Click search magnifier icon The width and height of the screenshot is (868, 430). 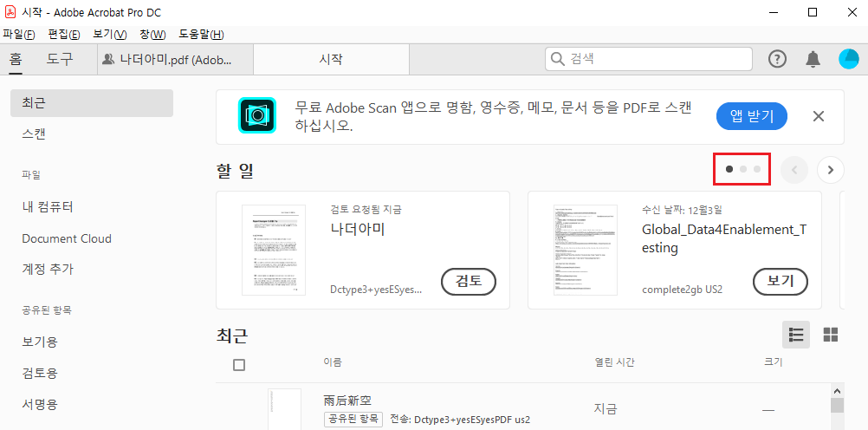pos(558,59)
